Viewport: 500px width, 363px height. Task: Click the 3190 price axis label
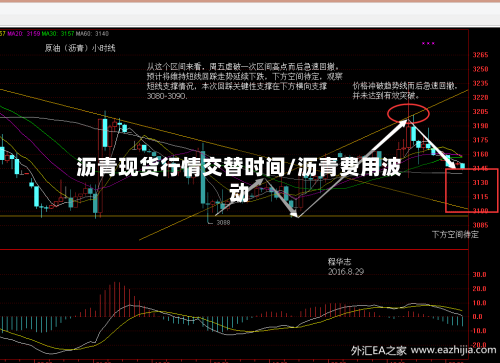point(480,126)
